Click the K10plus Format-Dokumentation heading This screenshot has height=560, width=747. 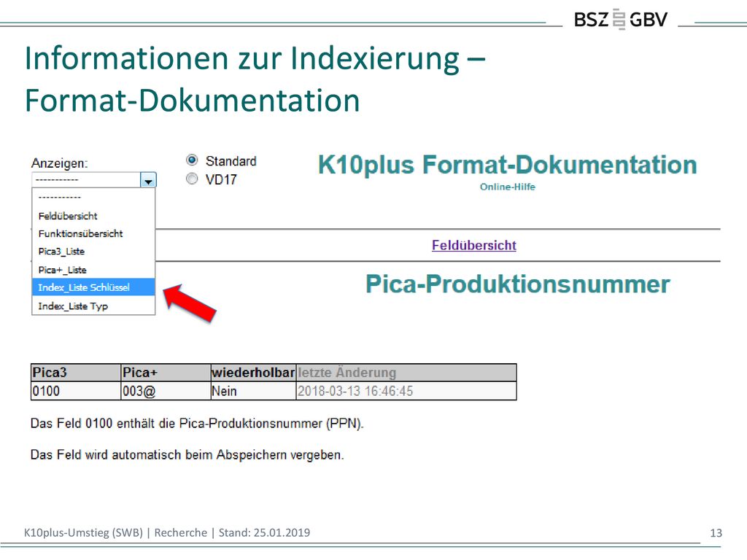click(508, 165)
